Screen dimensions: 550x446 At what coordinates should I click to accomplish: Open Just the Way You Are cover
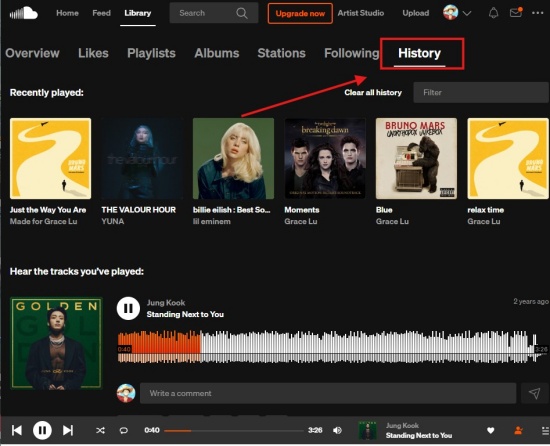point(51,158)
